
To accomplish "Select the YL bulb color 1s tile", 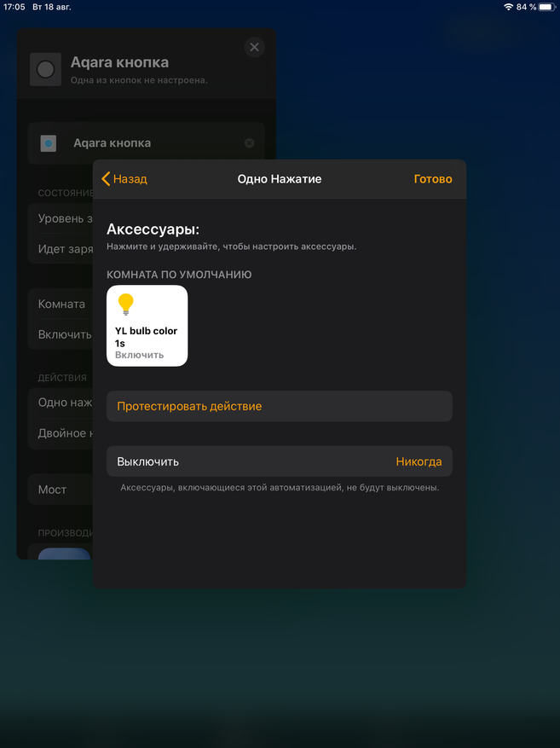I will tap(147, 326).
